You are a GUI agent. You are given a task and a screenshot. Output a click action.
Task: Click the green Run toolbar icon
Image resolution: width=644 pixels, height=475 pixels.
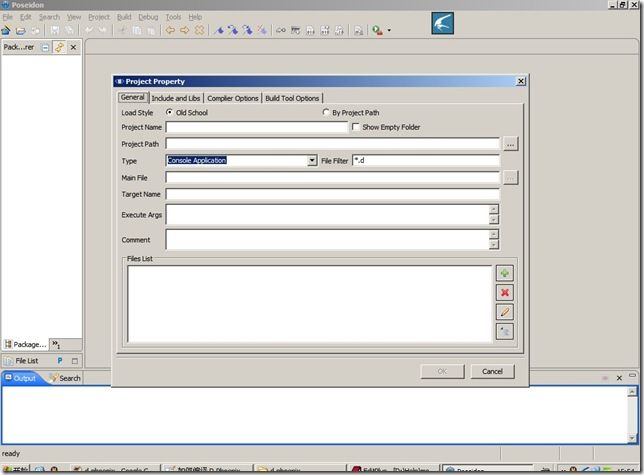pos(377,30)
